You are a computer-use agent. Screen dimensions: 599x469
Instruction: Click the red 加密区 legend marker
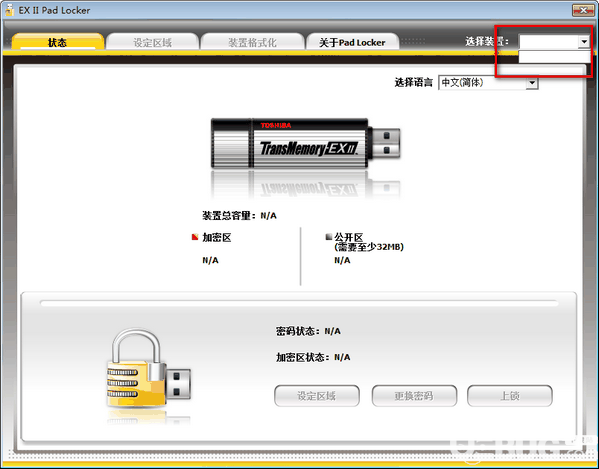coord(195,237)
